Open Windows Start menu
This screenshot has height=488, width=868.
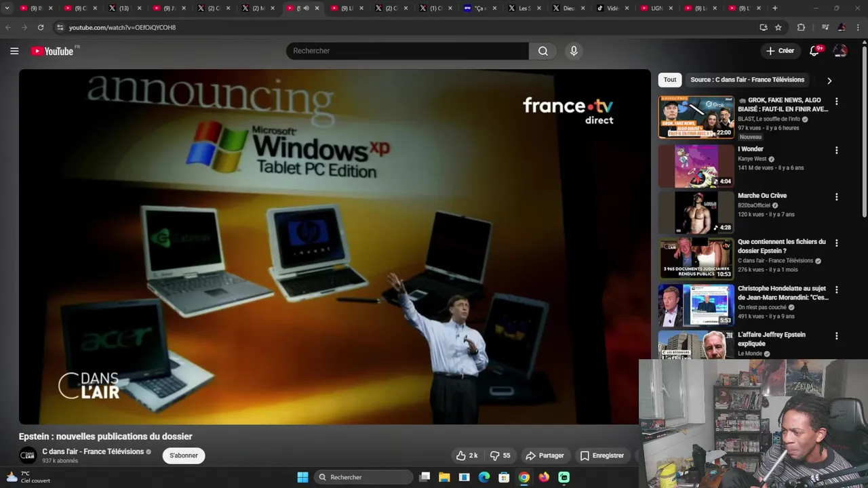302,477
